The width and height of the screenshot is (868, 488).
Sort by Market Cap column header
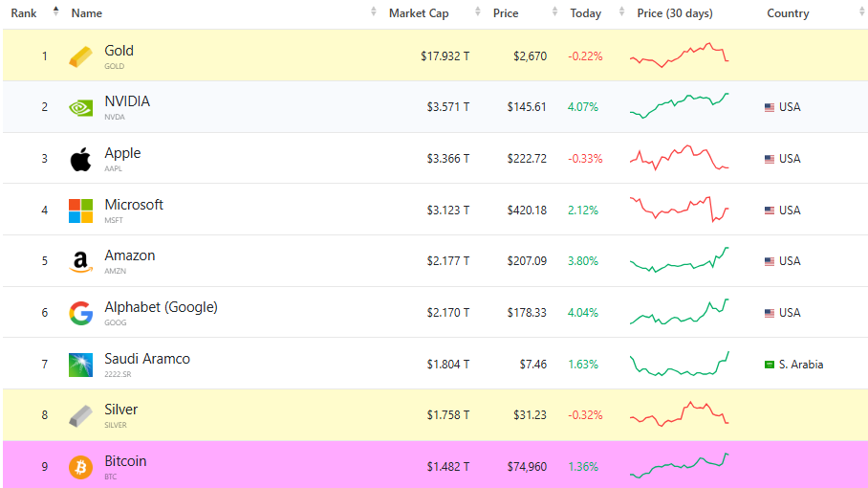[419, 13]
